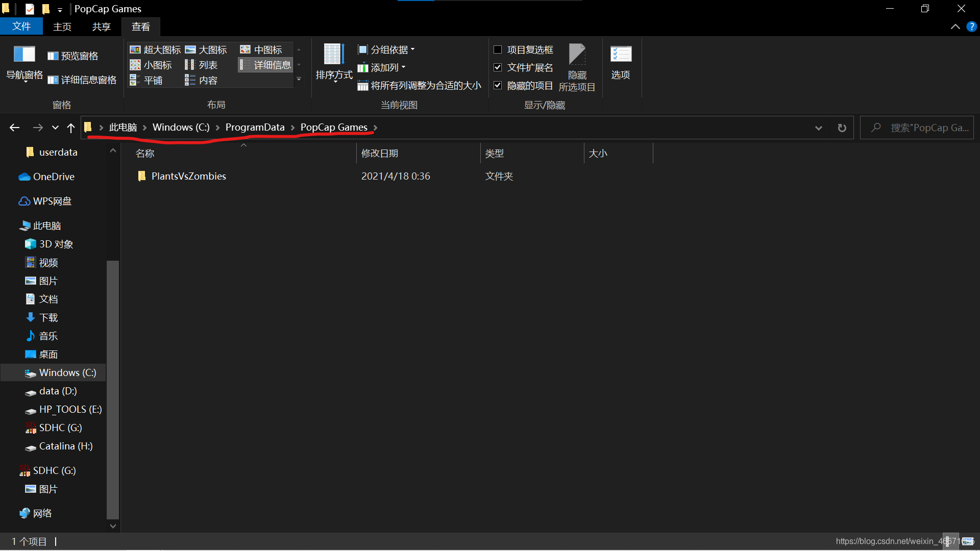
Task: Select Medium icons (中图标) layout
Action: [261, 49]
